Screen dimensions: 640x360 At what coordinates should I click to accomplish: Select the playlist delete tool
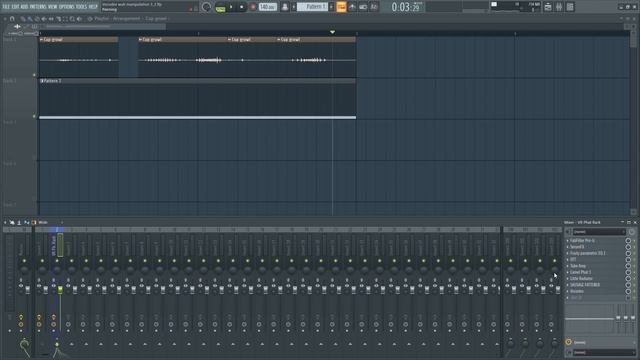click(x=37, y=19)
